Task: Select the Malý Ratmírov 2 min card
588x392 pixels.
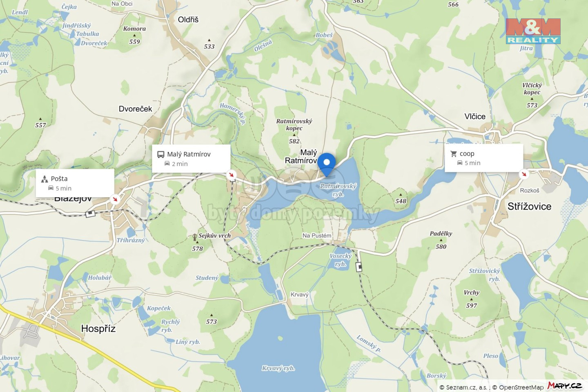Action: tap(192, 158)
